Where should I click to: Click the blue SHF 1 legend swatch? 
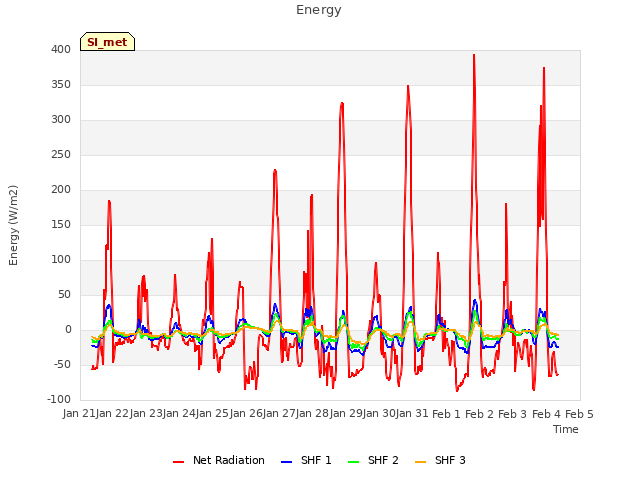[x=287, y=462]
